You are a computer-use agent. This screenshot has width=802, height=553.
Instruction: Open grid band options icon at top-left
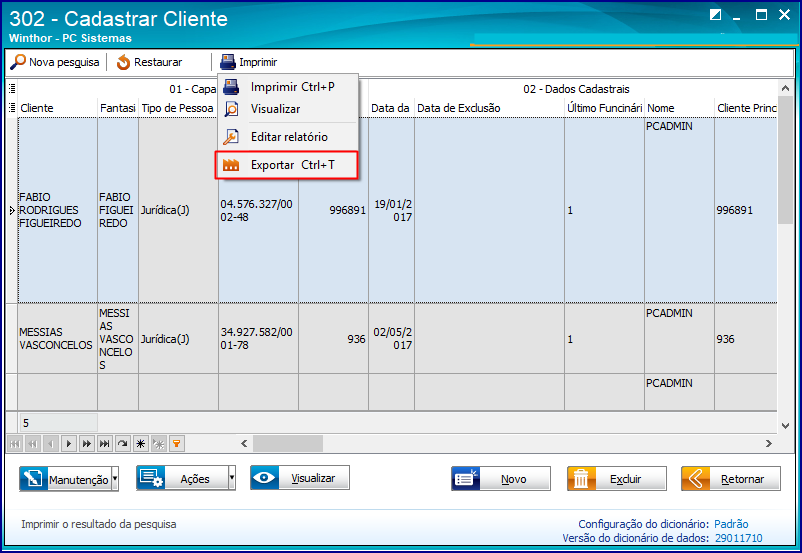point(12,89)
